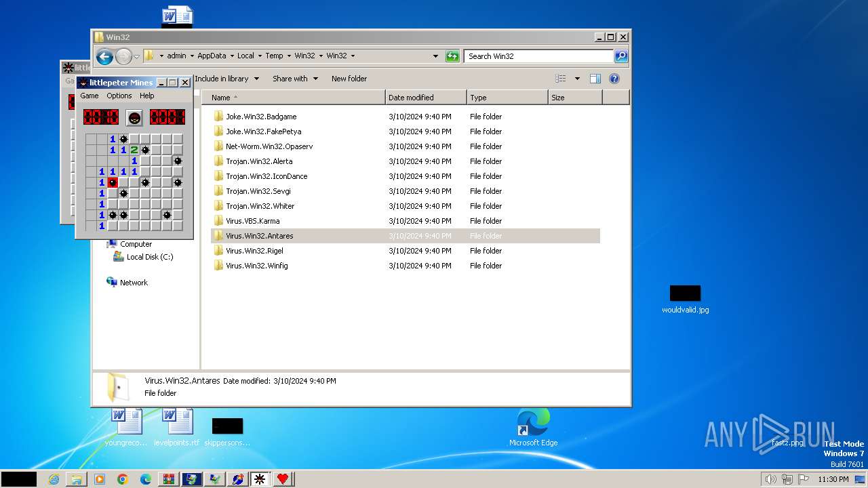Click the Microsoft Edge desktop shortcut
Screen dimensions: 868x488
pos(533,428)
